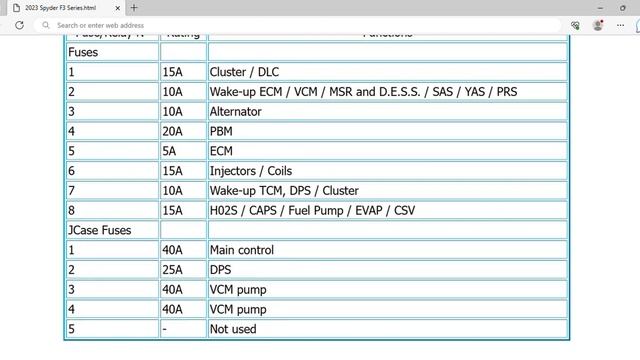
Task: Select the 'Main control' function cell
Action: pos(388,250)
